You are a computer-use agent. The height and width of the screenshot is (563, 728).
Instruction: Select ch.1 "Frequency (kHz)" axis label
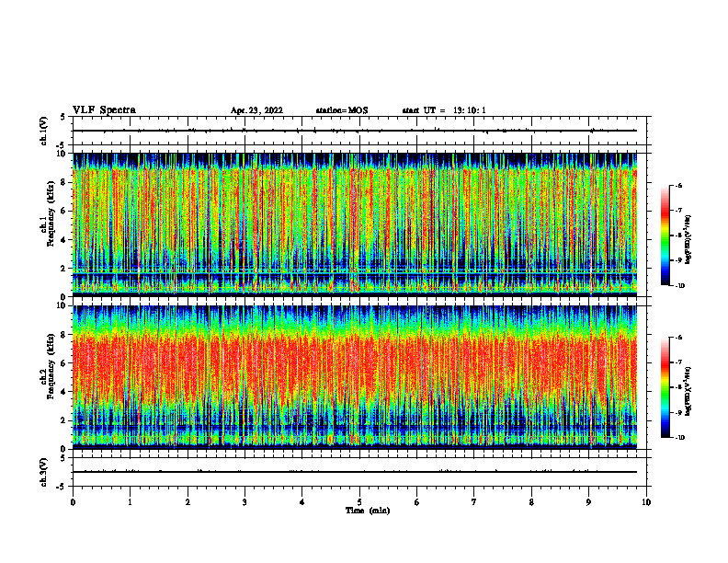[51, 213]
